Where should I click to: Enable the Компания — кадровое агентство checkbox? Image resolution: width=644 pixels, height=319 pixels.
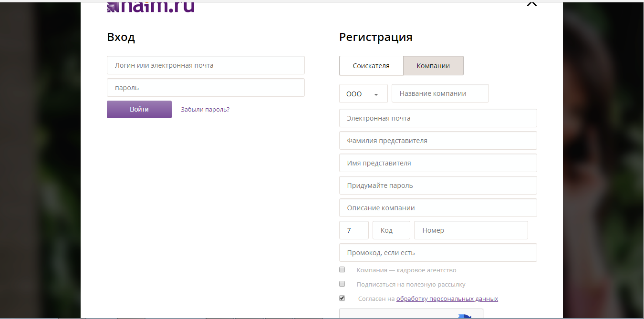click(x=342, y=269)
